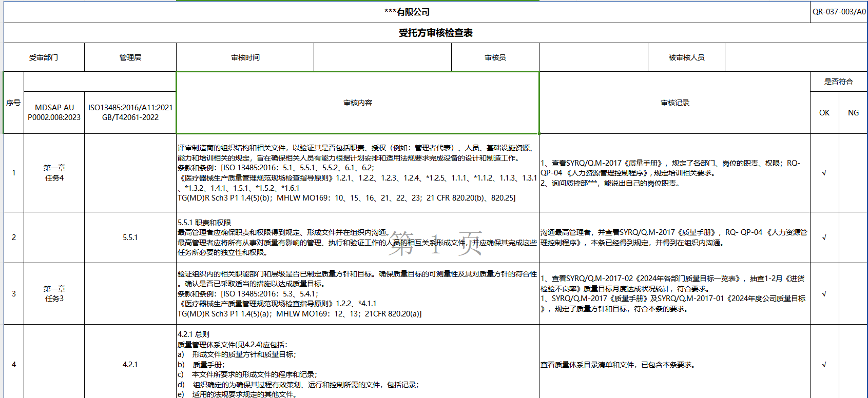Select the NG column header
Screen dimensions: 868x398
point(853,113)
